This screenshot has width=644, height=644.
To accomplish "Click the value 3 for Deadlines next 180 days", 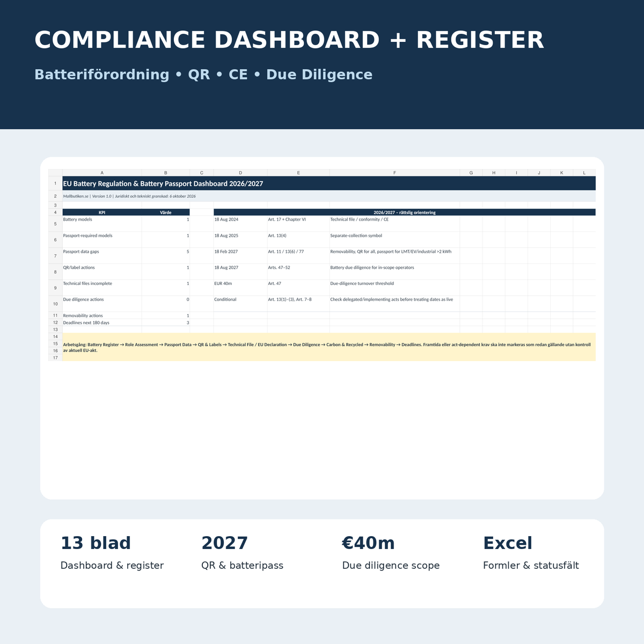I will [166, 323].
